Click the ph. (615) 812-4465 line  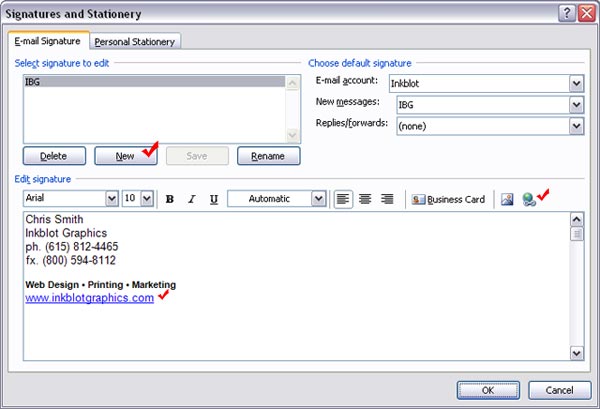pyautogui.click(x=72, y=247)
